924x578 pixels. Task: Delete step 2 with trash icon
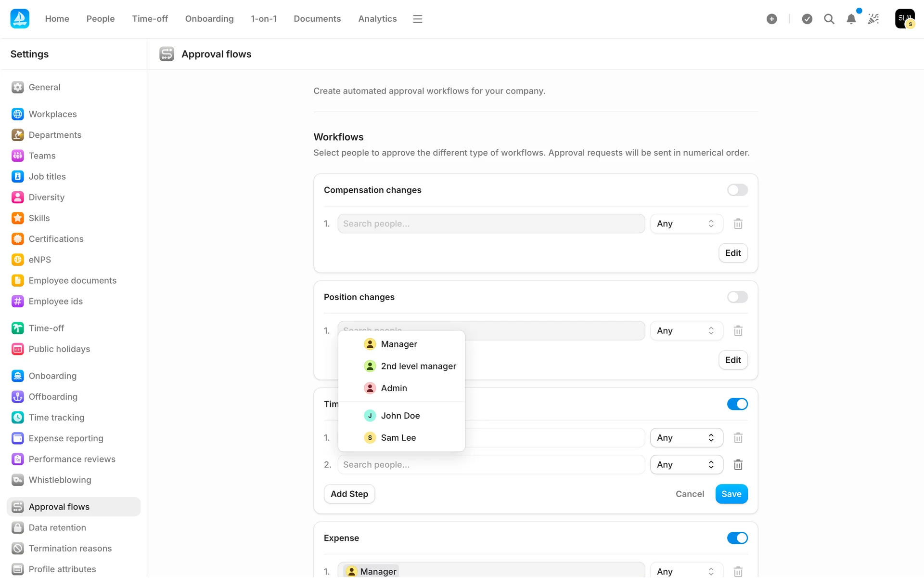(x=738, y=465)
